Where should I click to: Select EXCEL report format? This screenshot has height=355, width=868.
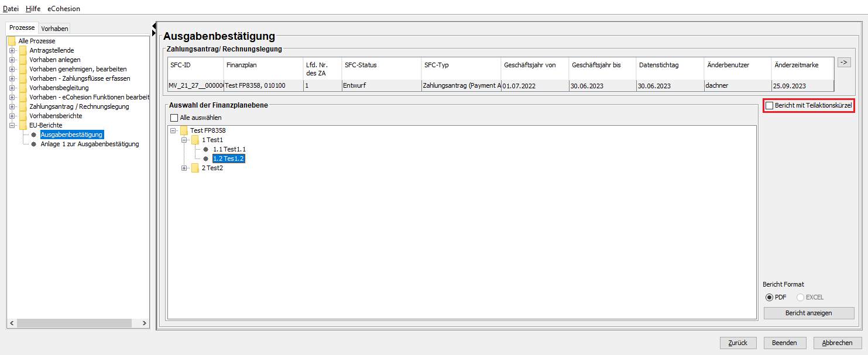pyautogui.click(x=800, y=298)
